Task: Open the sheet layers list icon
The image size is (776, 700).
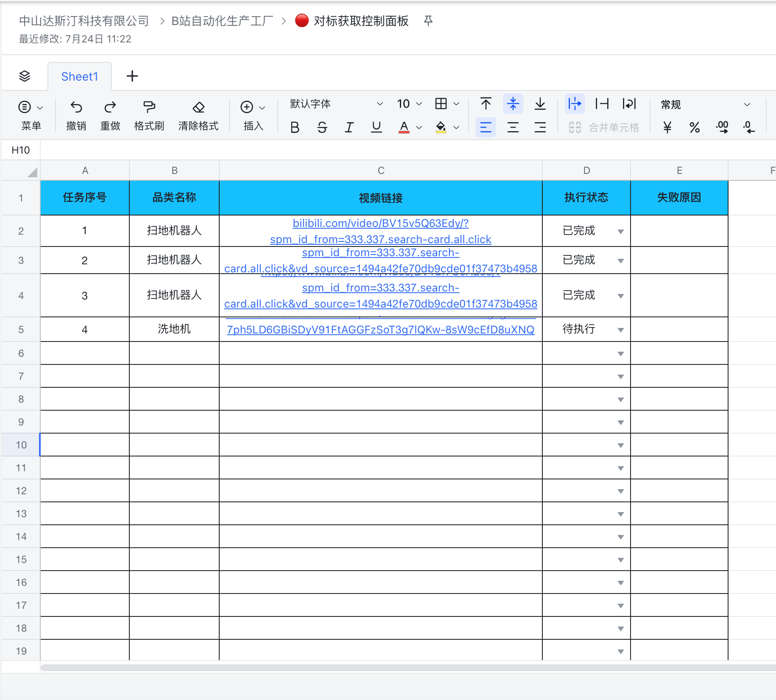Action: (x=25, y=76)
